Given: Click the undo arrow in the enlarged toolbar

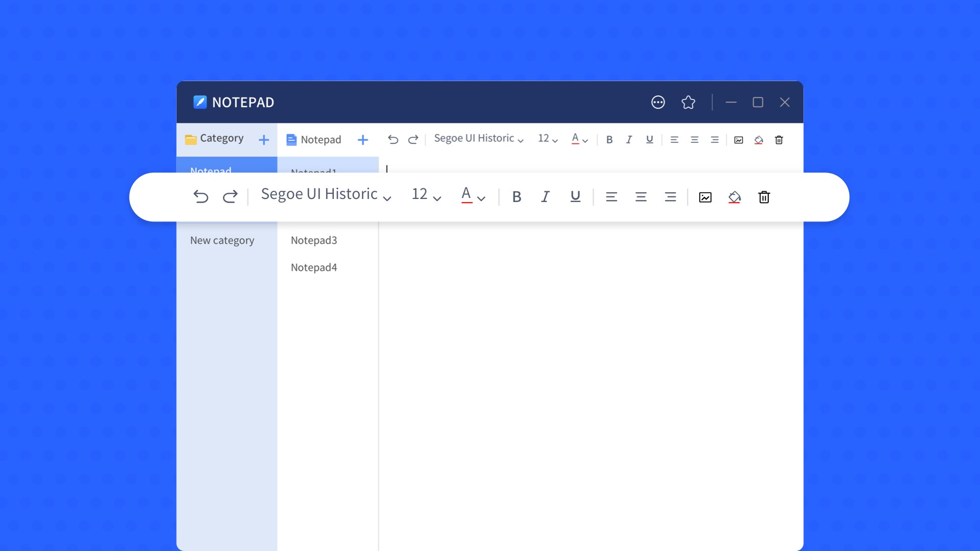Looking at the screenshot, I should (x=201, y=196).
